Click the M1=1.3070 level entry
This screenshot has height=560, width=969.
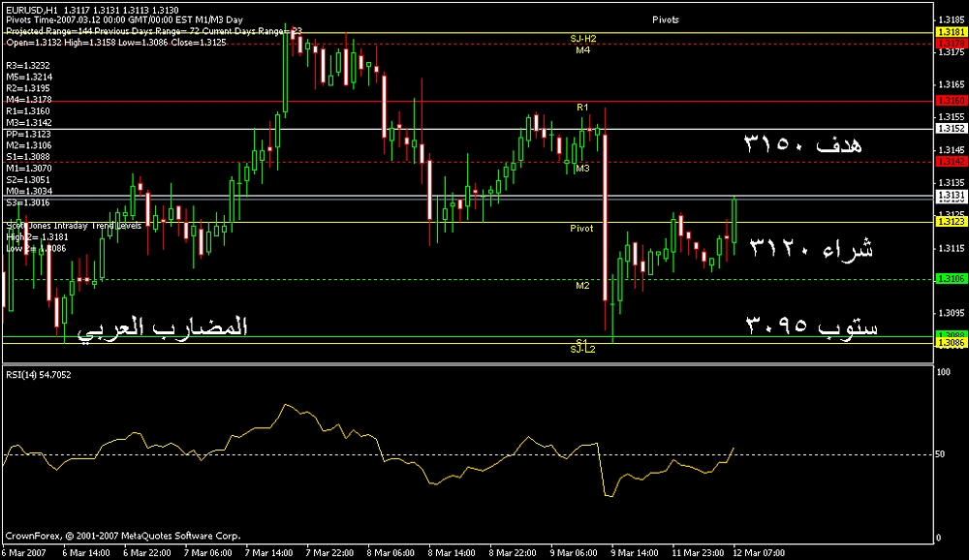point(29,169)
